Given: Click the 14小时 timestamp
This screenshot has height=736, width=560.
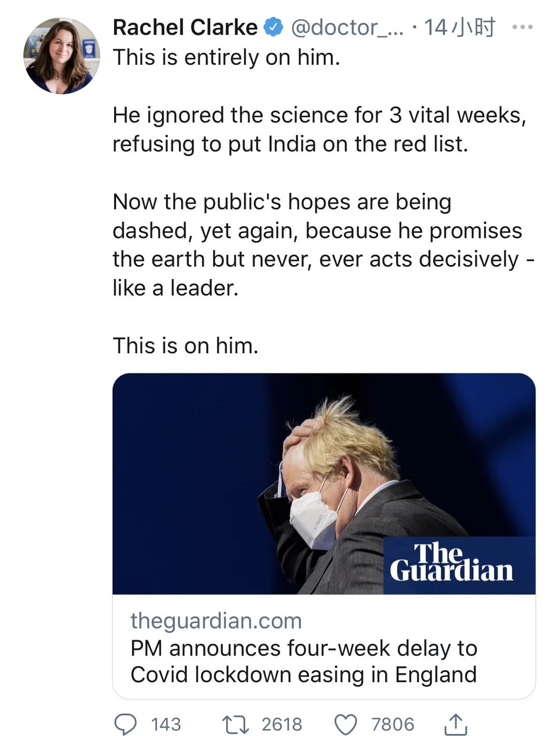Looking at the screenshot, I should click(459, 27).
